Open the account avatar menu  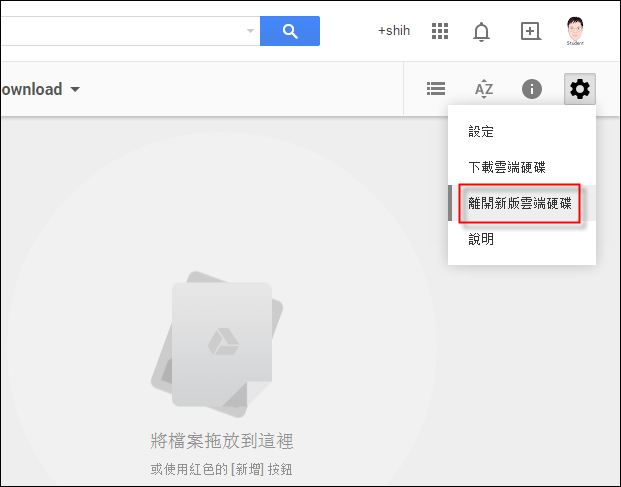575,31
